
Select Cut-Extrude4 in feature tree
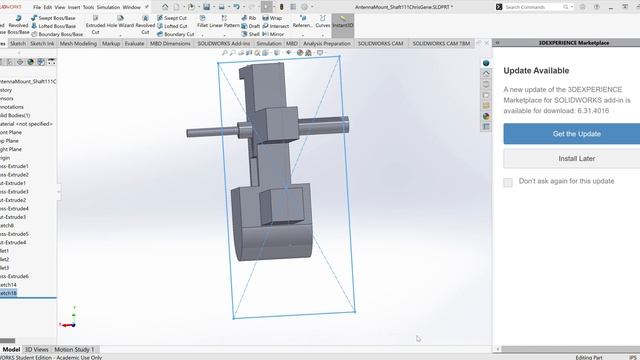tap(13, 242)
